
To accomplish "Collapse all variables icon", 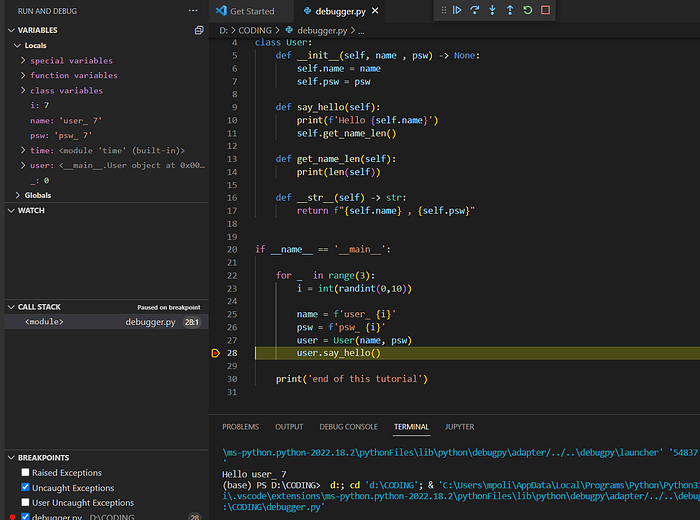I will click(x=199, y=30).
